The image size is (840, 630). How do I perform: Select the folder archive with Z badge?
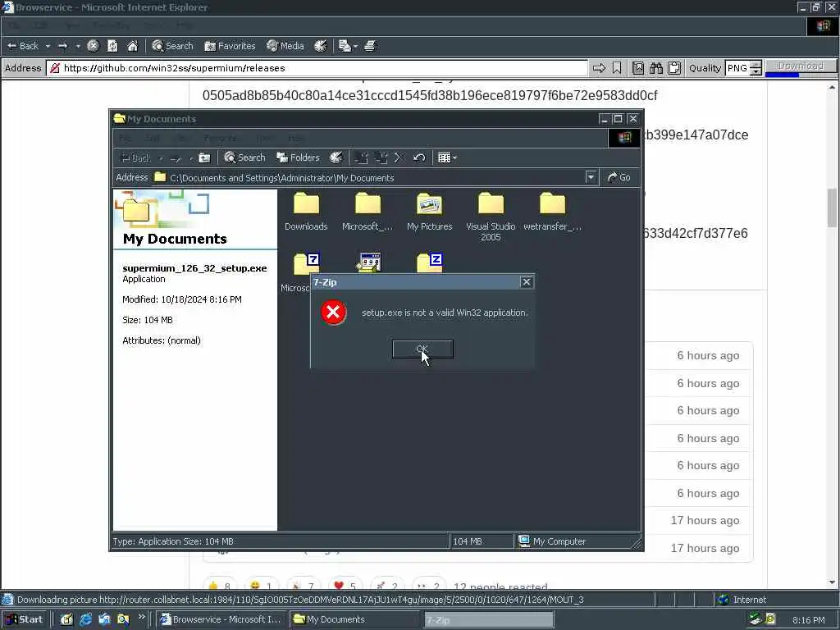pos(430,263)
